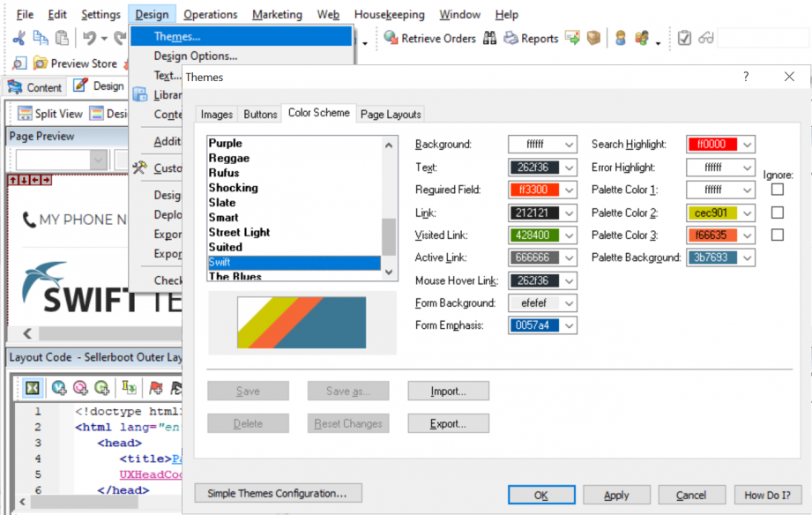
Task: Check Ignore box for Palette Color 3
Action: (x=777, y=235)
